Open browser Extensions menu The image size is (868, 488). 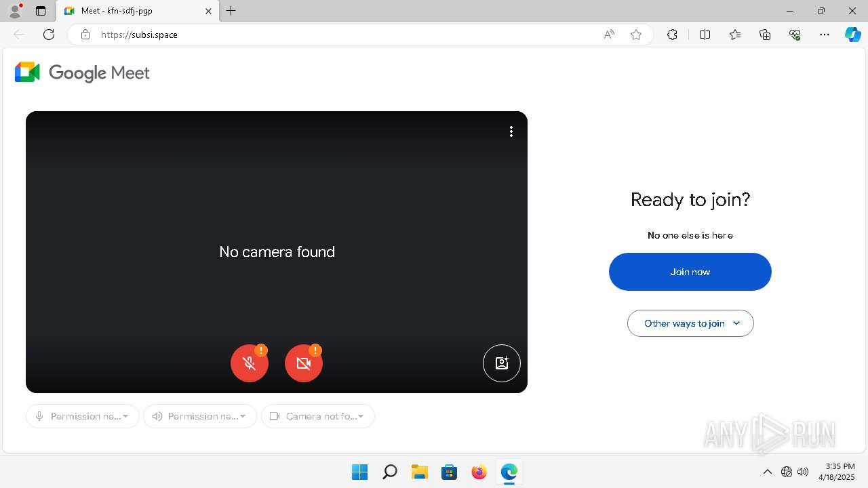(x=672, y=35)
